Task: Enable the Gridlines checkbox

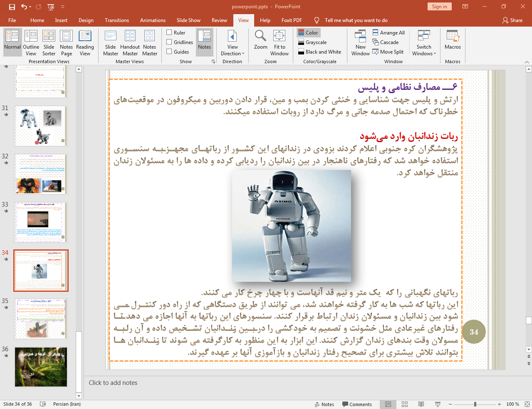Action: click(169, 42)
